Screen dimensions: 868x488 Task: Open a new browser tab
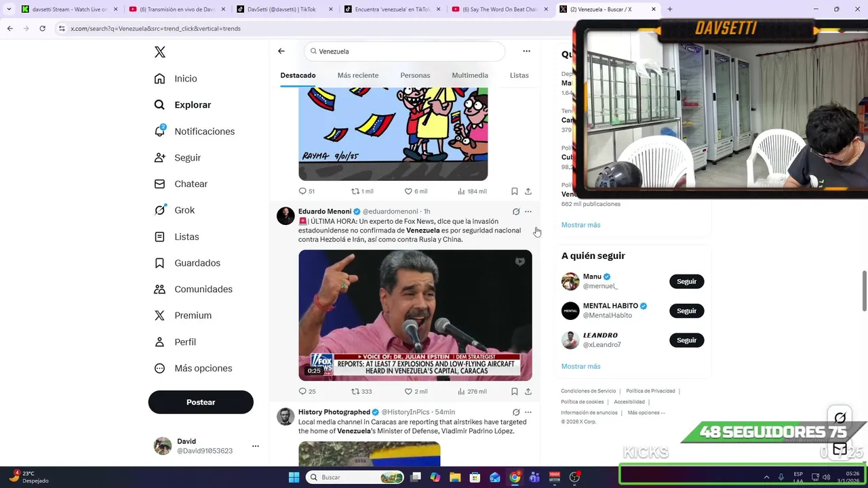tap(670, 9)
